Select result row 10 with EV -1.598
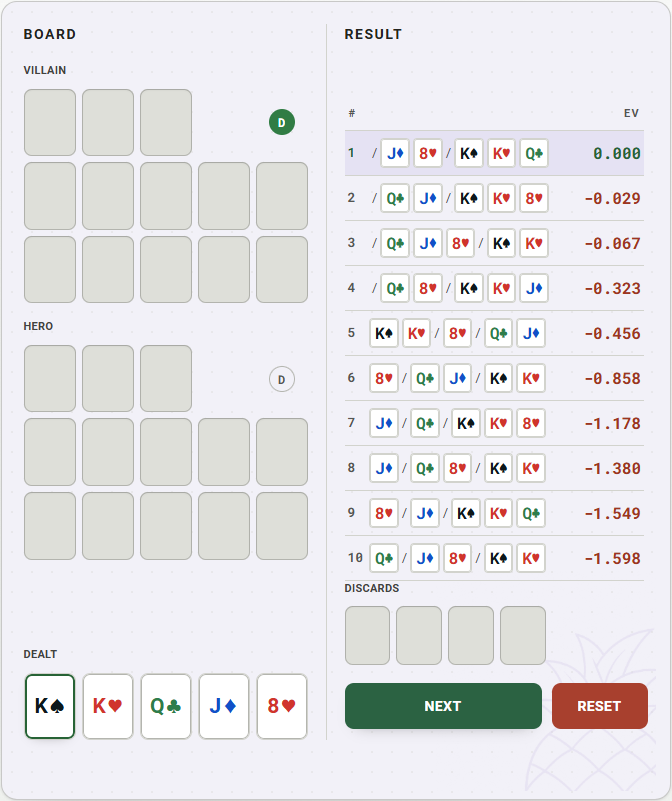 point(494,558)
